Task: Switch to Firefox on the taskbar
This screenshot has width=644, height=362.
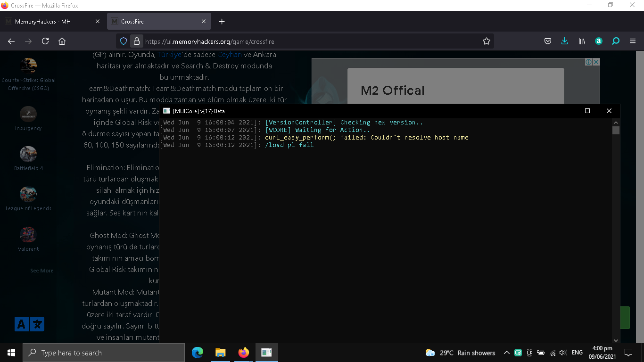Action: coord(243,353)
